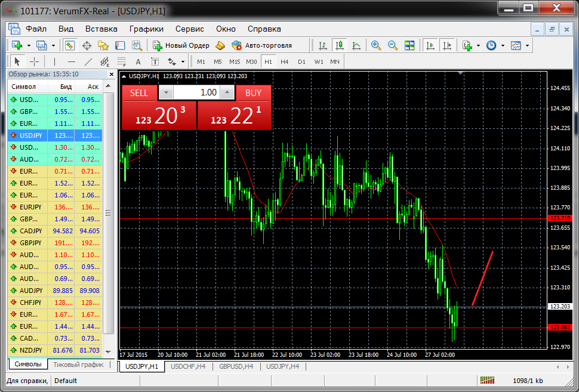The image size is (579, 392).
Task: Select the trendline drawing tool
Action: (88, 61)
